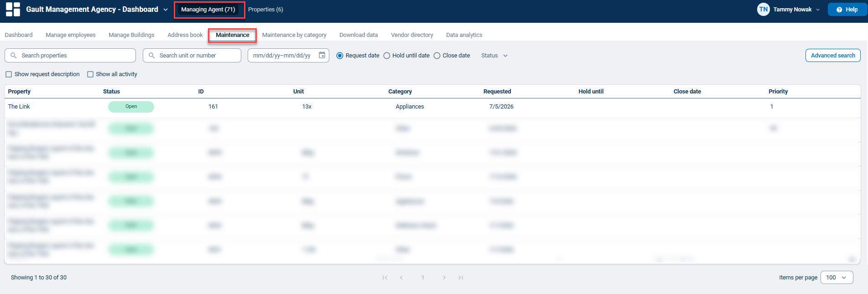Go to first page pagination icon
Image resolution: width=868 pixels, height=294 pixels.
385,277
